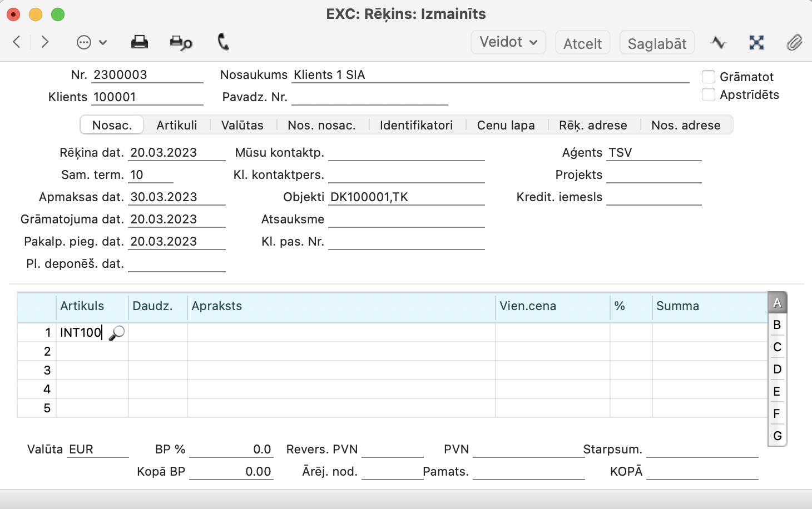Click the Pavadz. Nr. input field
Viewport: 812px width, 509px height.
tap(369, 97)
